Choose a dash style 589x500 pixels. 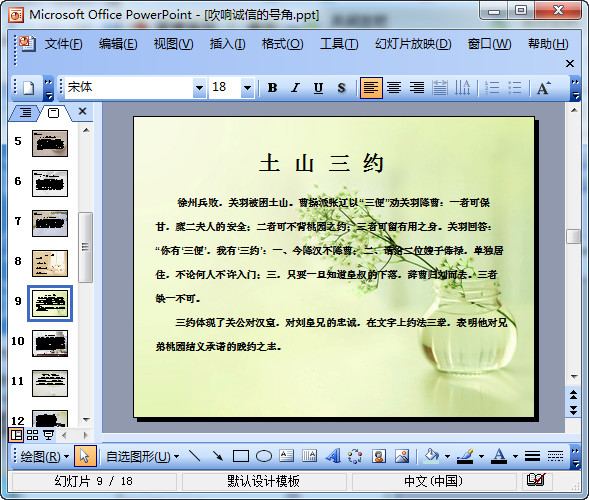[555, 456]
